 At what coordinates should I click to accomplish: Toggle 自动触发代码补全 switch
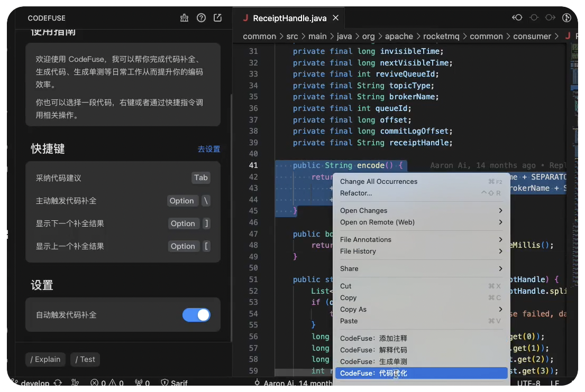[196, 315]
